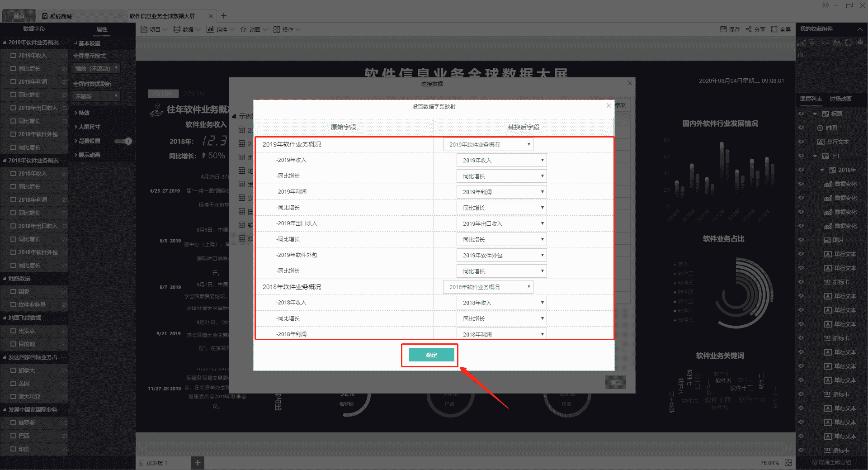This screenshot has width=868, height=470.
Task: Check the 国家 field checkbox
Action: [x=13, y=292]
